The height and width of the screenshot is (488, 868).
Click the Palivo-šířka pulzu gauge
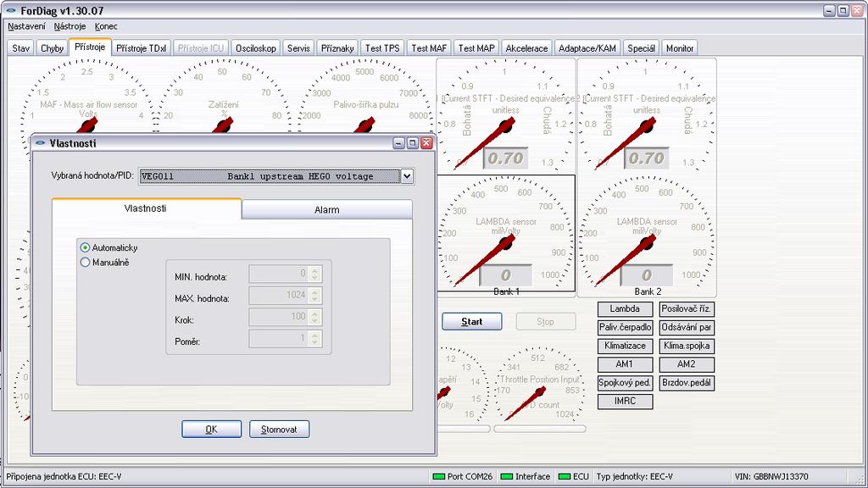(365, 97)
